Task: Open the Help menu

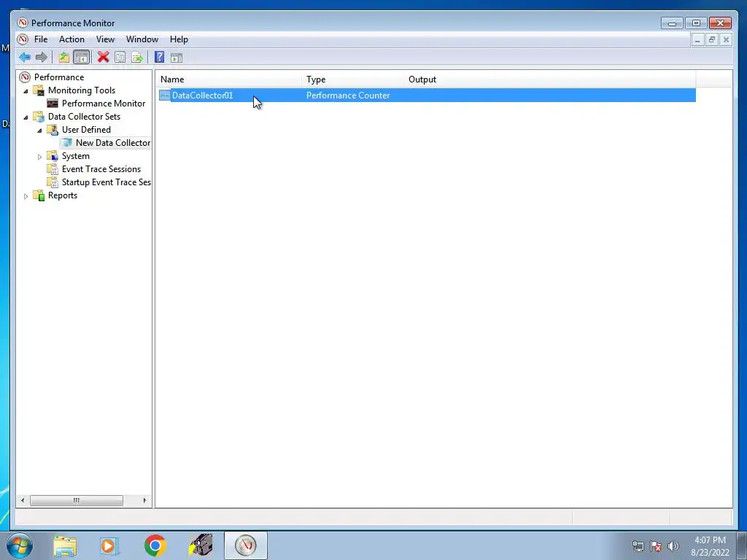Action: click(179, 39)
